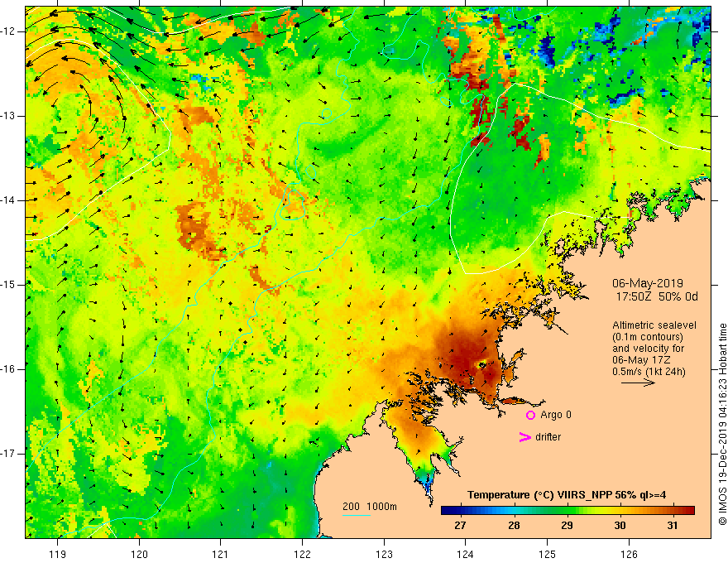Click the 'Altimetric sealevel' label

[x=654, y=325]
